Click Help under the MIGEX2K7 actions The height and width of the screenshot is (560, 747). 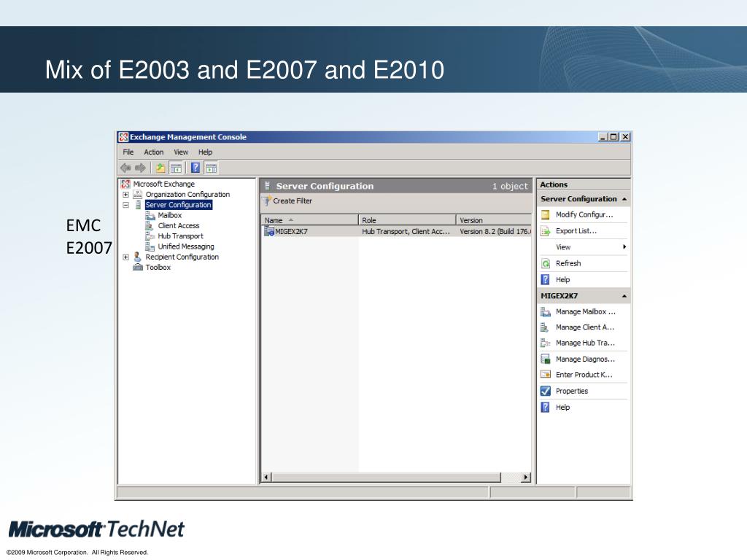(x=562, y=407)
